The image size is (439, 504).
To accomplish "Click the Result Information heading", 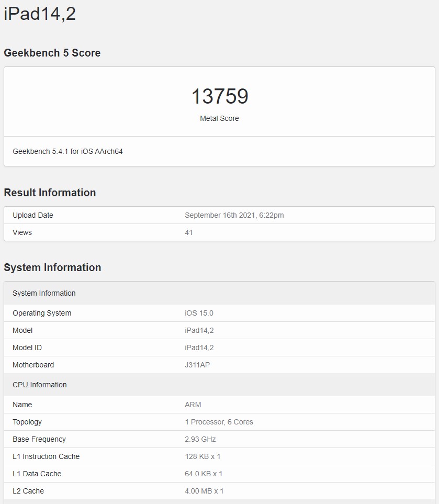I will pos(50,193).
